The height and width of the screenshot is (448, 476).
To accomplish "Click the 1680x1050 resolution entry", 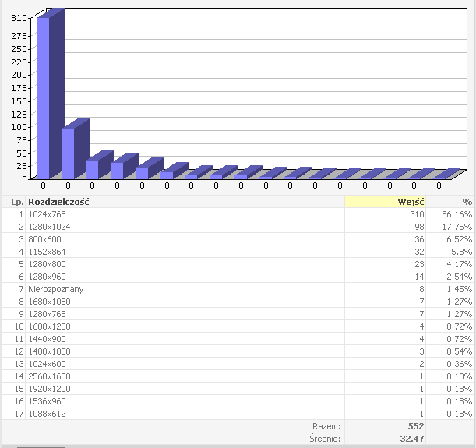I will tap(49, 302).
